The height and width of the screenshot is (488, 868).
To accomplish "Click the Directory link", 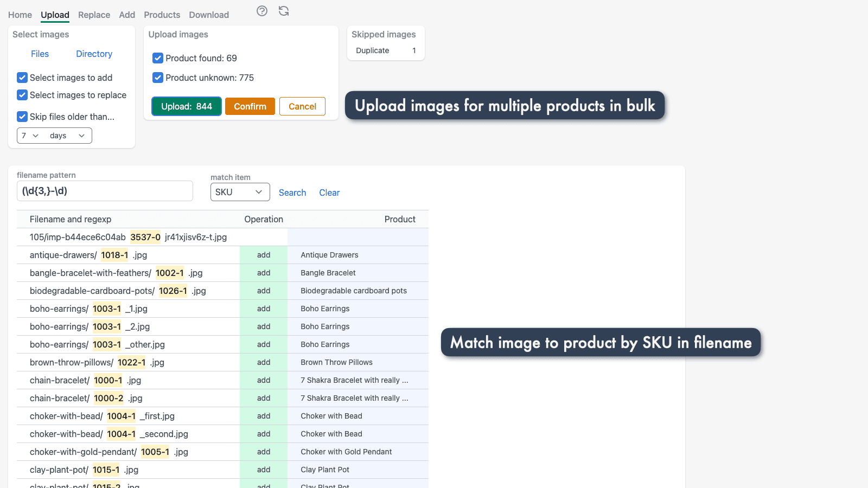I will [94, 54].
